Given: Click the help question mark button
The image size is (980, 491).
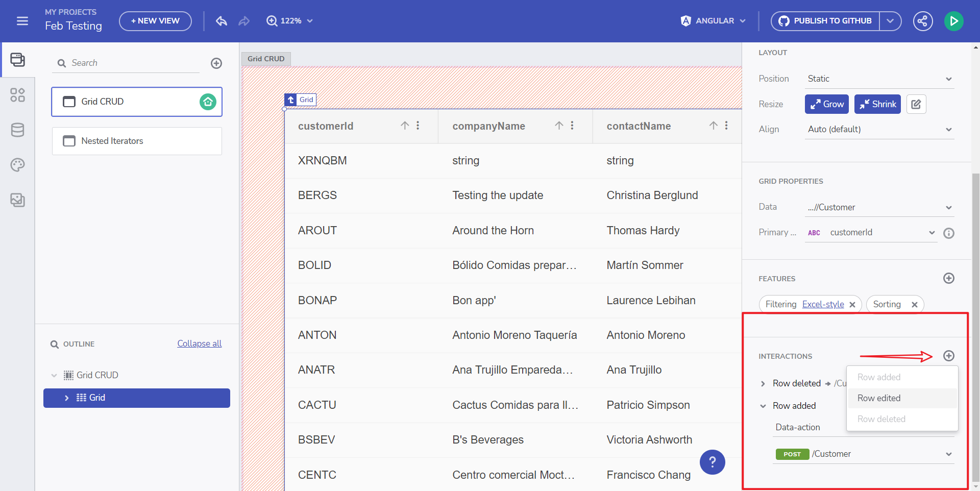Looking at the screenshot, I should [x=712, y=462].
